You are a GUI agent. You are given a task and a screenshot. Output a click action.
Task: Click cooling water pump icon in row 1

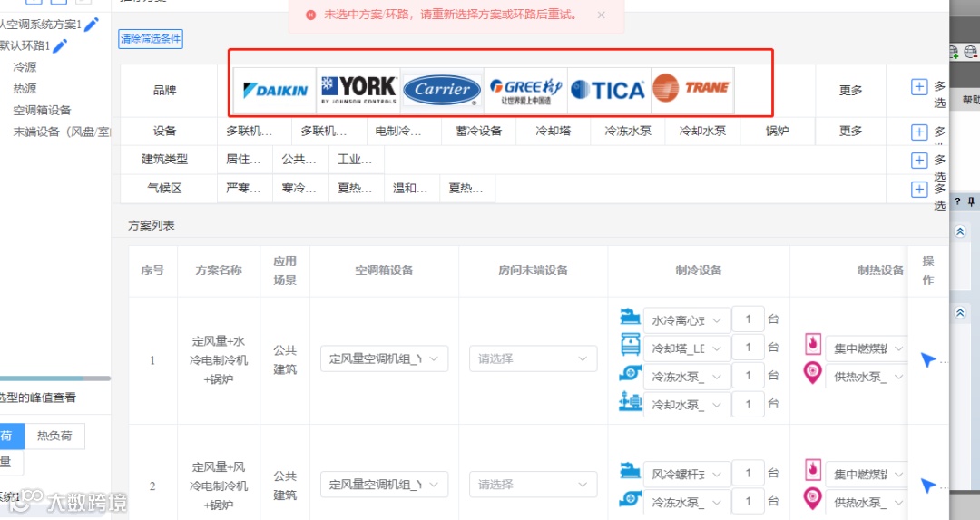(630, 400)
